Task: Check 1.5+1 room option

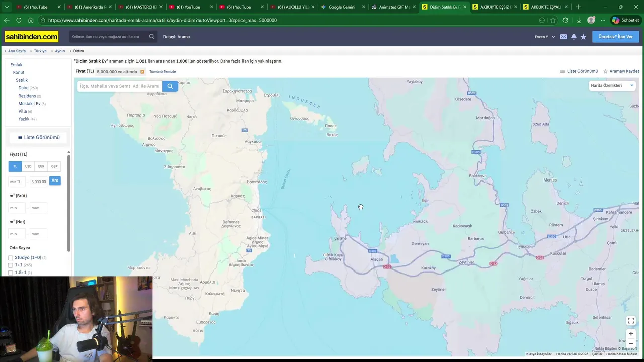Action: pyautogui.click(x=11, y=273)
